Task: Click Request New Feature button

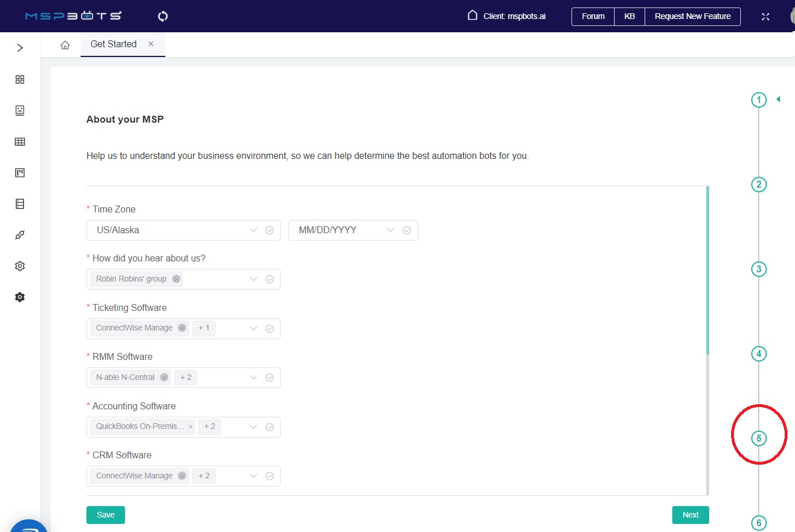Action: pyautogui.click(x=692, y=17)
